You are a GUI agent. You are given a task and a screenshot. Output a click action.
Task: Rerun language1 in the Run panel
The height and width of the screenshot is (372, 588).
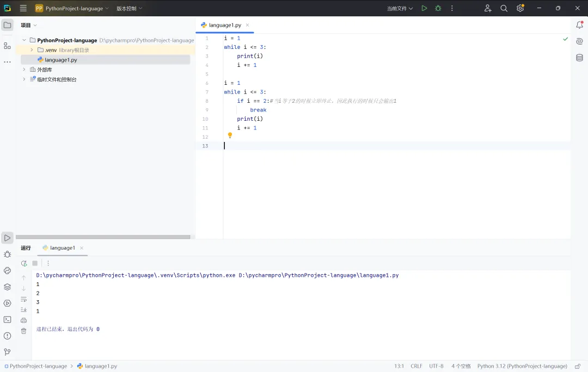pyautogui.click(x=24, y=263)
